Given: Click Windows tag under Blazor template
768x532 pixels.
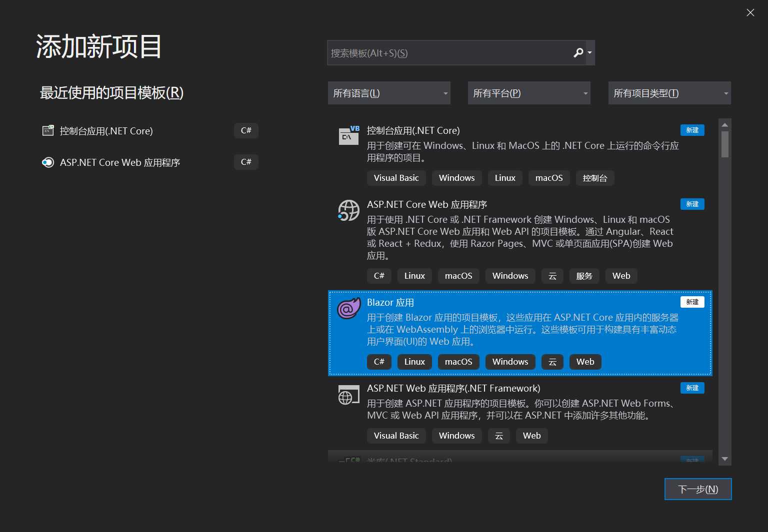Looking at the screenshot, I should click(x=510, y=362).
